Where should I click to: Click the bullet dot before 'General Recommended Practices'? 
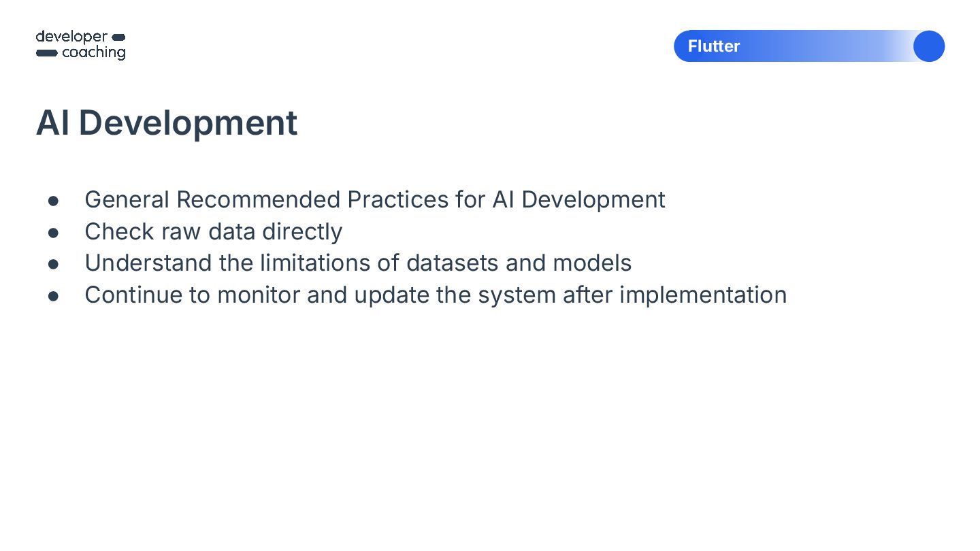(54, 201)
